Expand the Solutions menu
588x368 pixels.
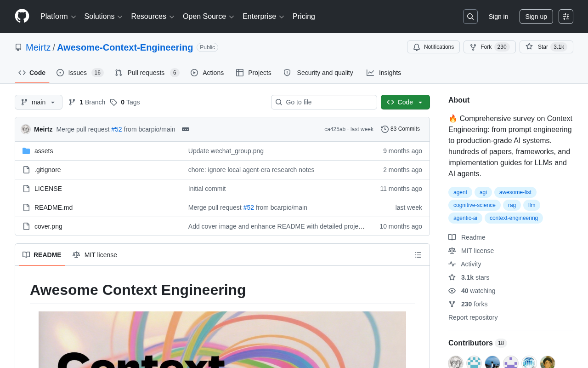pyautogui.click(x=103, y=17)
